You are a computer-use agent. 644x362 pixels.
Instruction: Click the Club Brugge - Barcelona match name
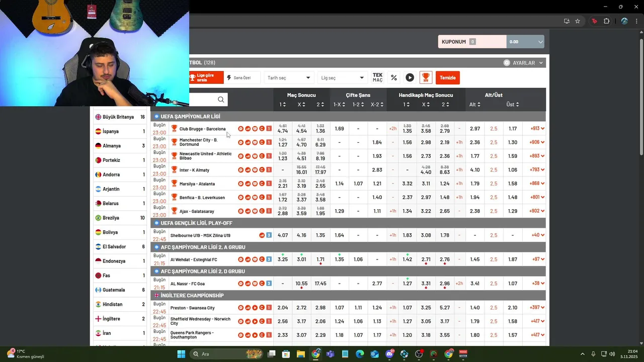pyautogui.click(x=202, y=129)
